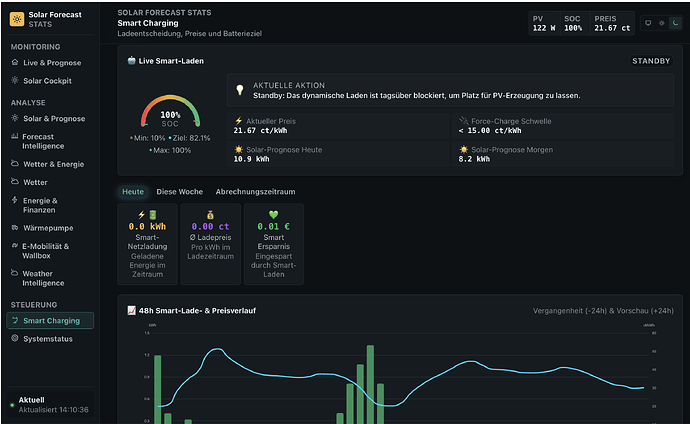Click the Ziel: 82.1% gauge legend
This screenshot has width=690, height=424.
pyautogui.click(x=189, y=138)
